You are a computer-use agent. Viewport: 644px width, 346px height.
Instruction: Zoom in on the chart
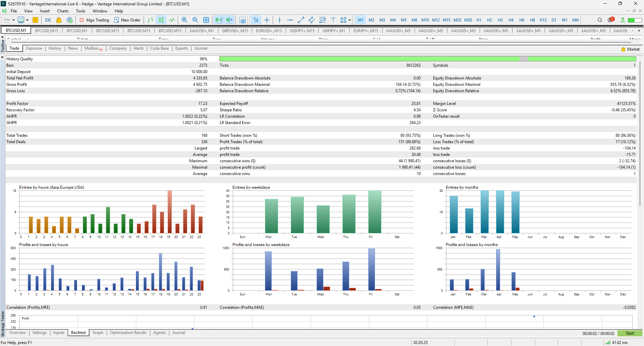tap(184, 20)
